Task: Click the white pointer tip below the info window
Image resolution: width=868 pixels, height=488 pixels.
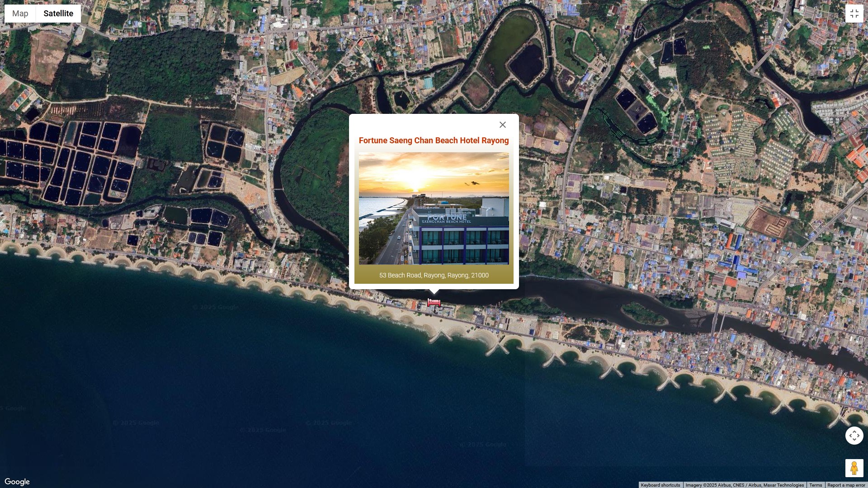Action: pyautogui.click(x=434, y=291)
